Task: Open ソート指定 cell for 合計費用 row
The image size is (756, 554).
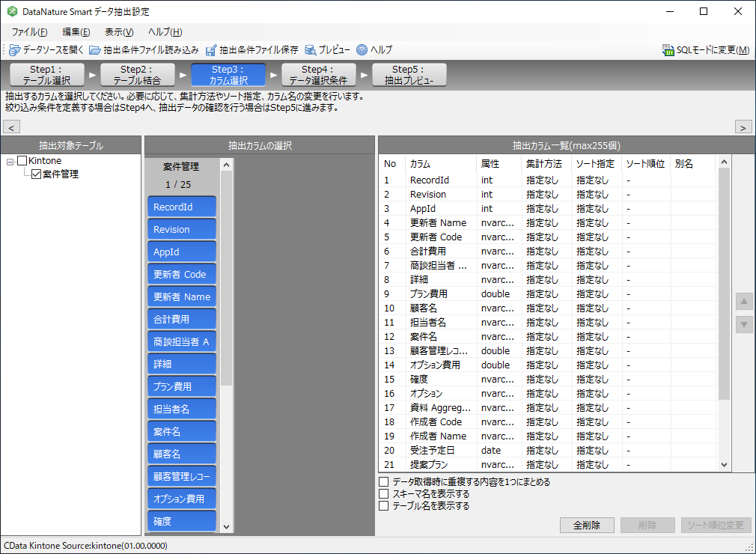Action: point(596,252)
